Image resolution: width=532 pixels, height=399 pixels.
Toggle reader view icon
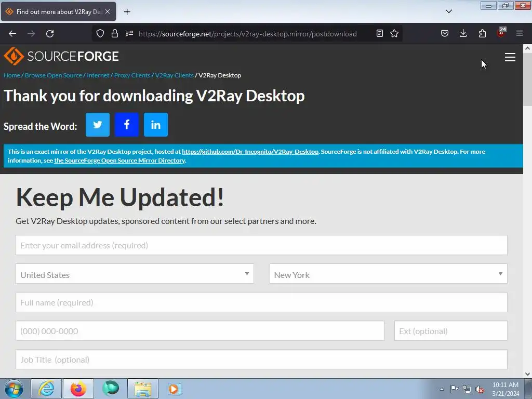tap(380, 33)
